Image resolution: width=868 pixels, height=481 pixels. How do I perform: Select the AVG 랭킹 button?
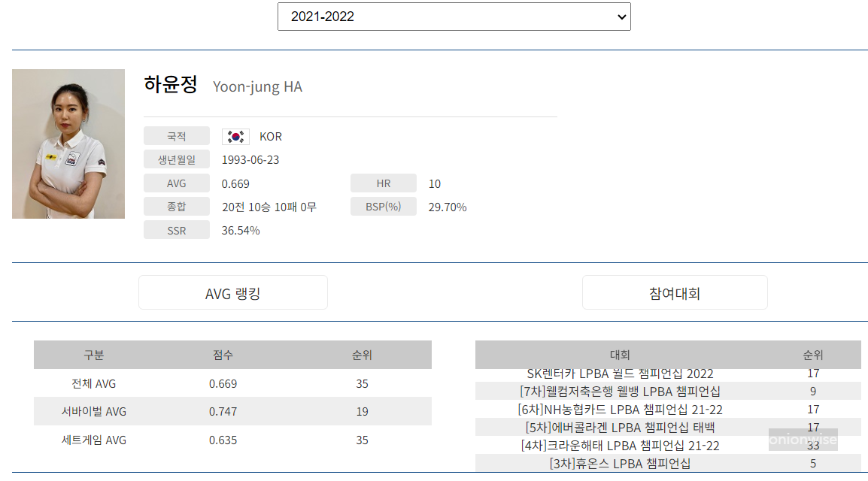(232, 292)
